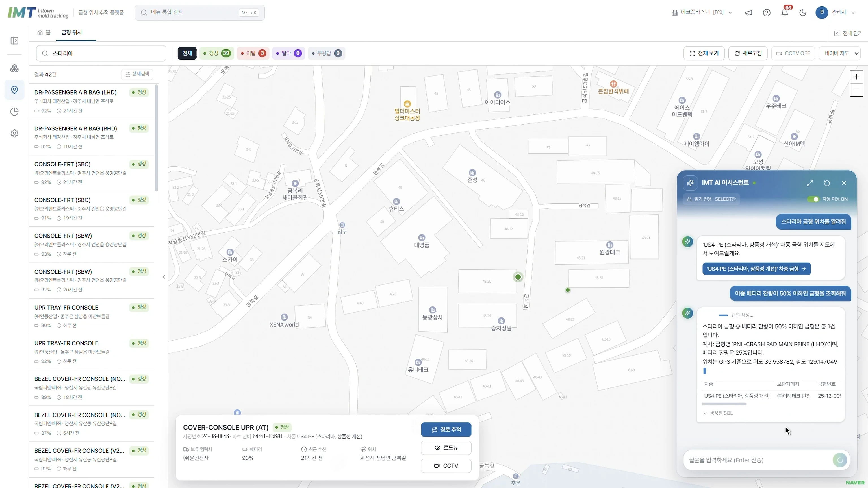The width and height of the screenshot is (868, 488).
Task: Click the AI result table horizontal scrollbar
Action: (724, 404)
